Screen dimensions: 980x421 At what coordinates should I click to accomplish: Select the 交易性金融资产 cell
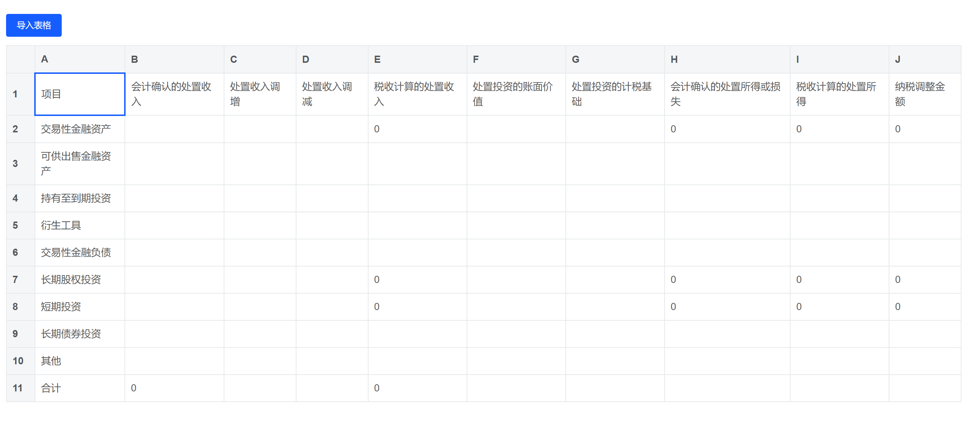point(80,129)
